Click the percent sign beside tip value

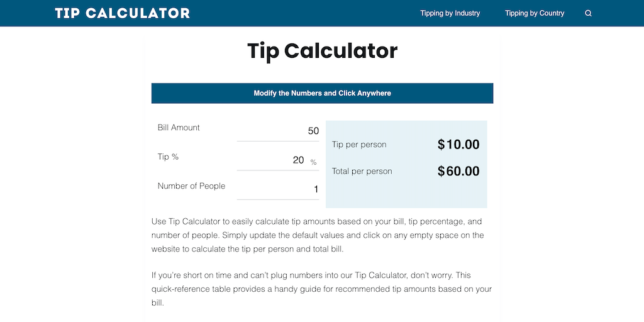click(313, 162)
